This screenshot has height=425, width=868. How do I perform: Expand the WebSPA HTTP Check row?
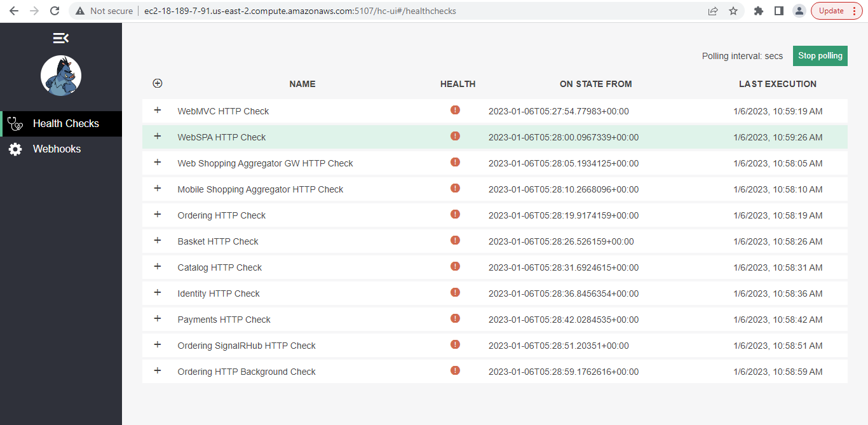[x=157, y=136]
